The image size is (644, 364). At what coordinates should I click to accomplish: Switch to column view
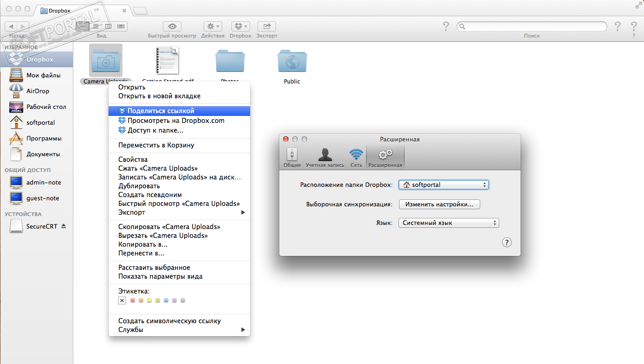click(108, 26)
